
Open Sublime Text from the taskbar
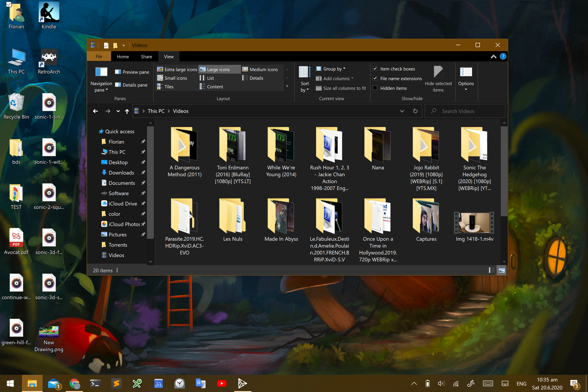tap(116, 383)
